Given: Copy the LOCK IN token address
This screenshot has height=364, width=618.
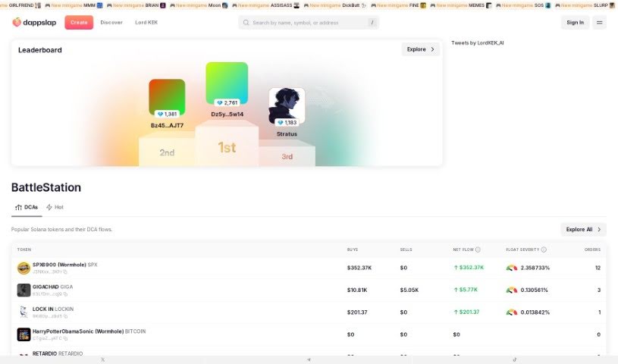Looking at the screenshot, I should [65, 316].
